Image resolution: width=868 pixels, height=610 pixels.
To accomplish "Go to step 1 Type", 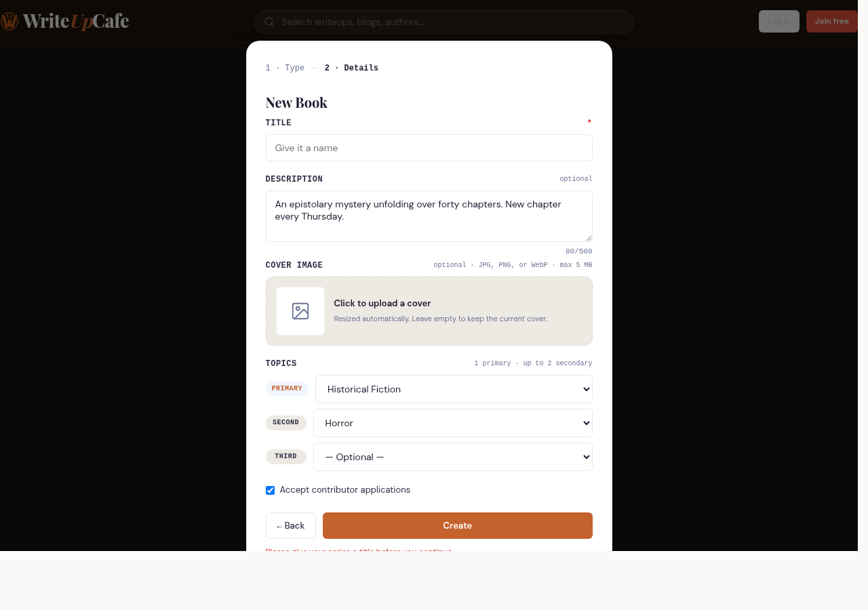I will click(x=285, y=68).
